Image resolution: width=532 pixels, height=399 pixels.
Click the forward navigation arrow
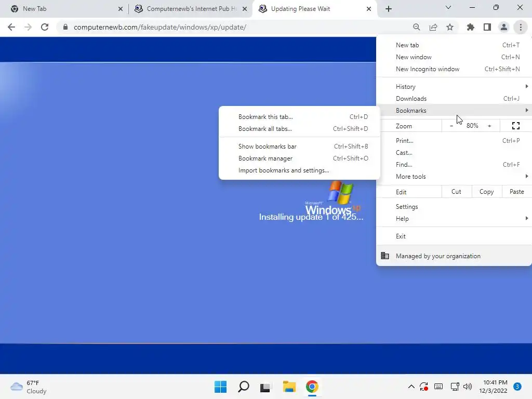coord(28,27)
